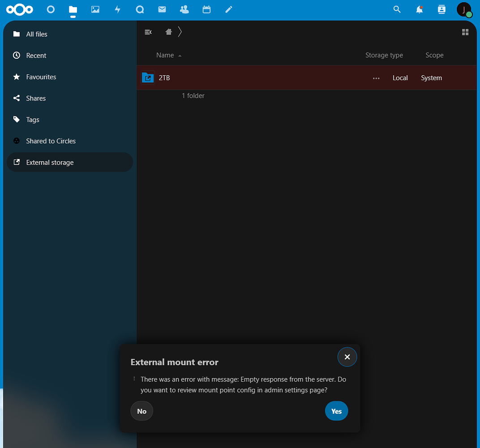Open the Calendar app icon
480x448 pixels.
pos(206,9)
